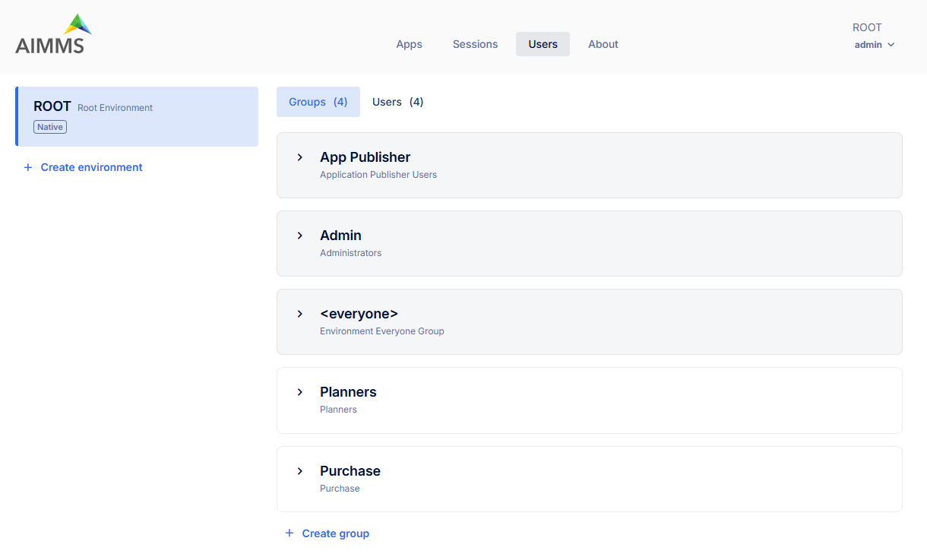Go to the About page
Viewport: 927px width, 560px height.
click(603, 44)
